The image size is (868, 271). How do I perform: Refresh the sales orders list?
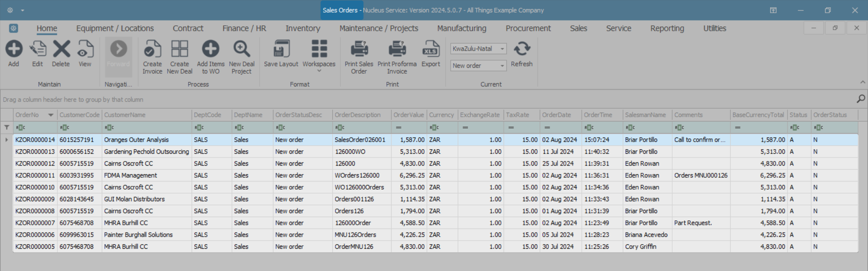click(522, 49)
